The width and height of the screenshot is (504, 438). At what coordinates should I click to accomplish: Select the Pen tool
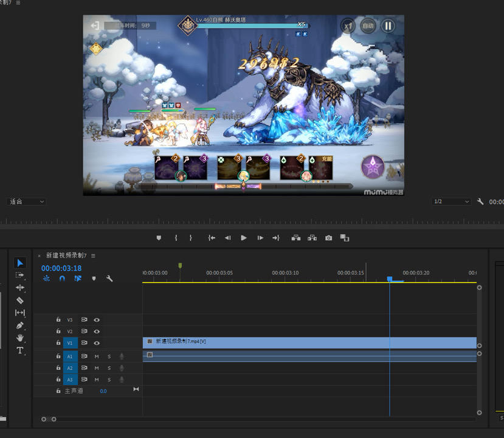click(19, 325)
